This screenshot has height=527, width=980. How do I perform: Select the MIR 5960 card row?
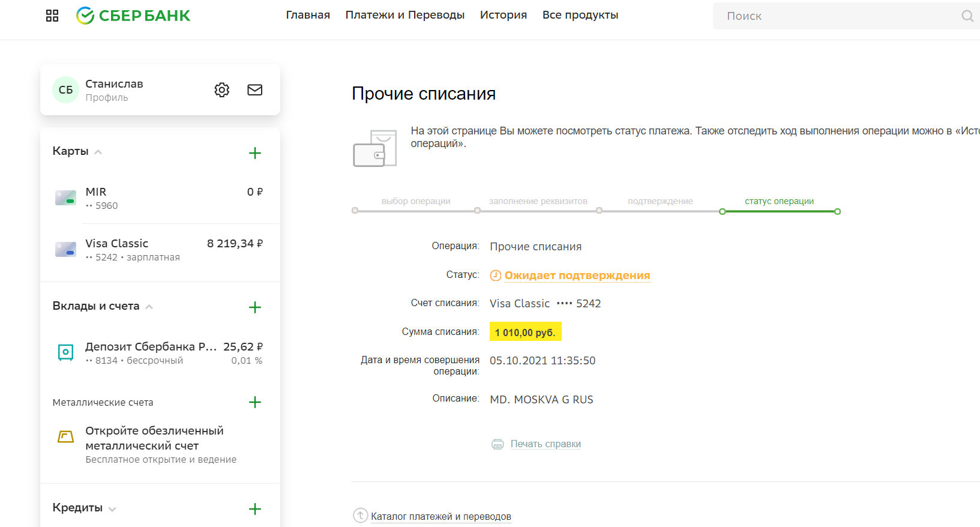click(x=160, y=198)
